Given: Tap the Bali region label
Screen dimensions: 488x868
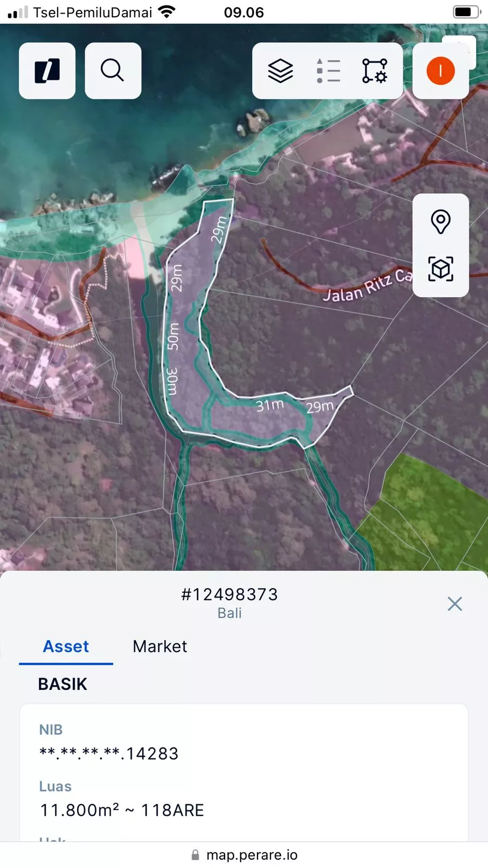Looking at the screenshot, I should pos(229,613).
